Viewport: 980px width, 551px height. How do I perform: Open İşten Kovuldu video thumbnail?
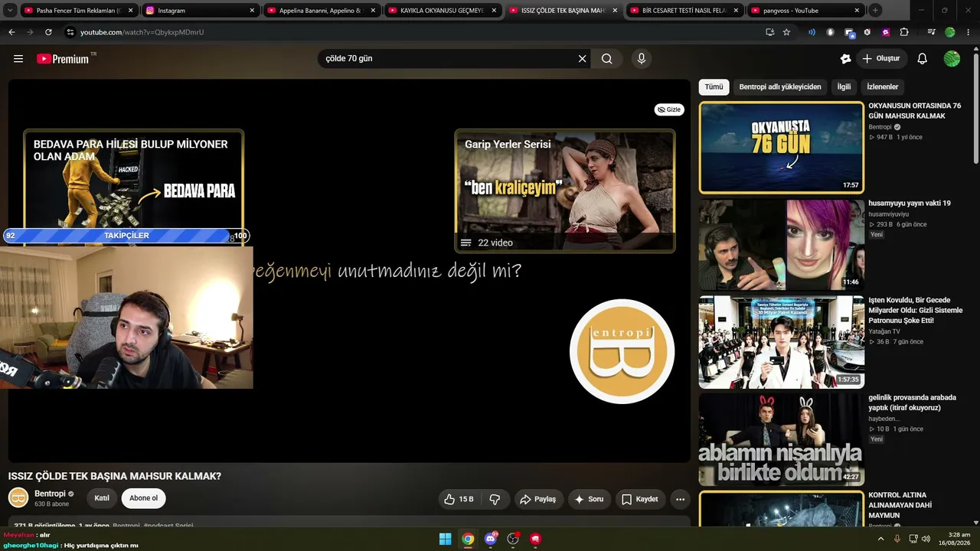click(781, 342)
